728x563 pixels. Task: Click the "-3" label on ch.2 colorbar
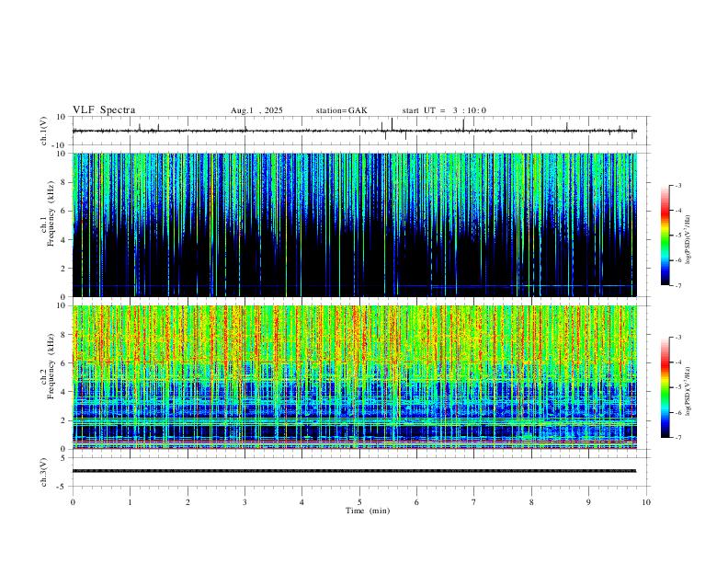678,338
